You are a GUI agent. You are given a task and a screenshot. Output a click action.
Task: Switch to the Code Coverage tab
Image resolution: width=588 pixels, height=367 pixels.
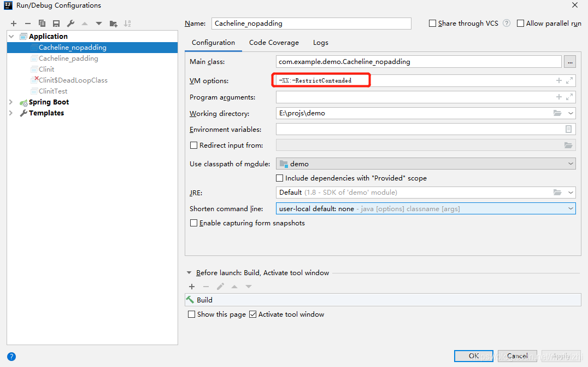[274, 43]
